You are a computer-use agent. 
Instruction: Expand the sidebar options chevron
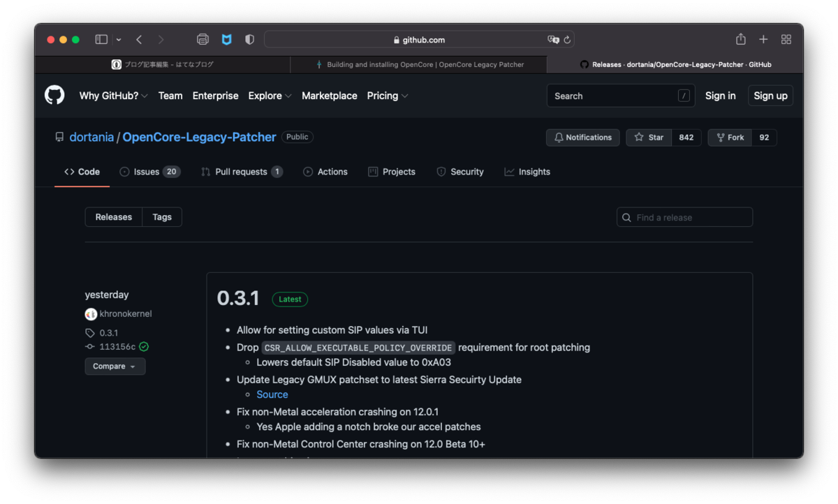click(x=119, y=40)
